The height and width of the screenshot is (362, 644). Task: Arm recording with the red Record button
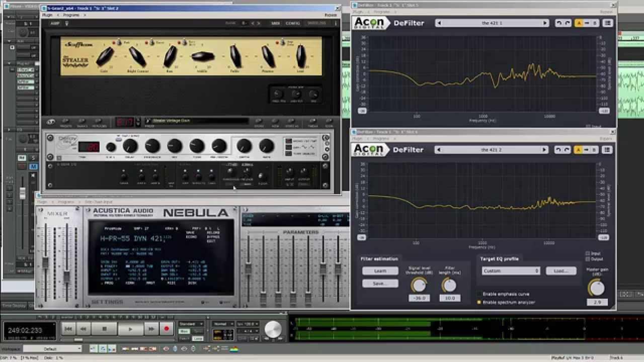click(x=167, y=329)
